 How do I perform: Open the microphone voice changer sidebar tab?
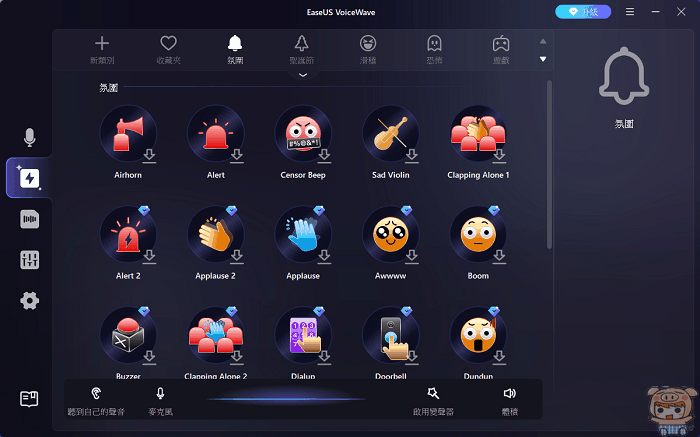tap(29, 137)
